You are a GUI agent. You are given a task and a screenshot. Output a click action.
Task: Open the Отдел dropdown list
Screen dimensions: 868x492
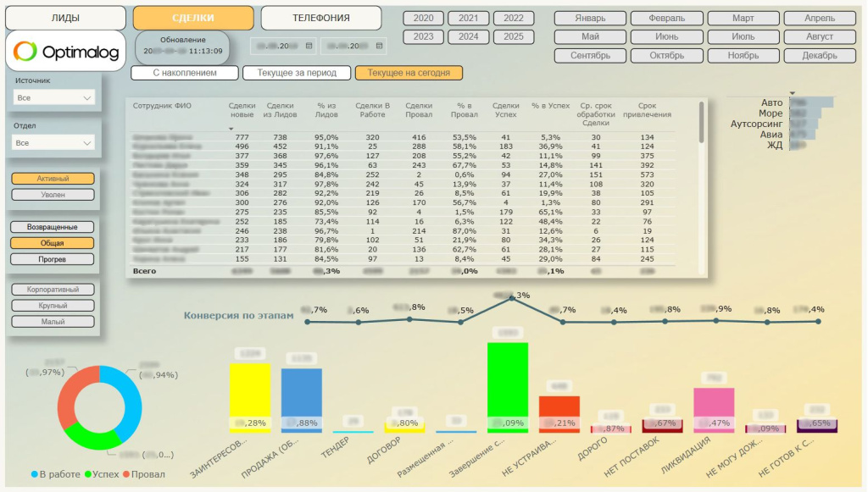click(x=54, y=143)
